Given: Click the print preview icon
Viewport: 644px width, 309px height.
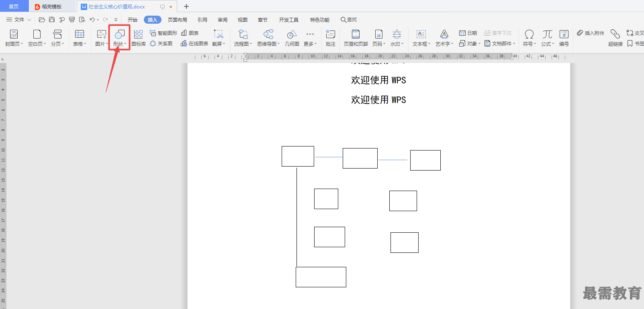Looking at the screenshot, I should [82, 20].
